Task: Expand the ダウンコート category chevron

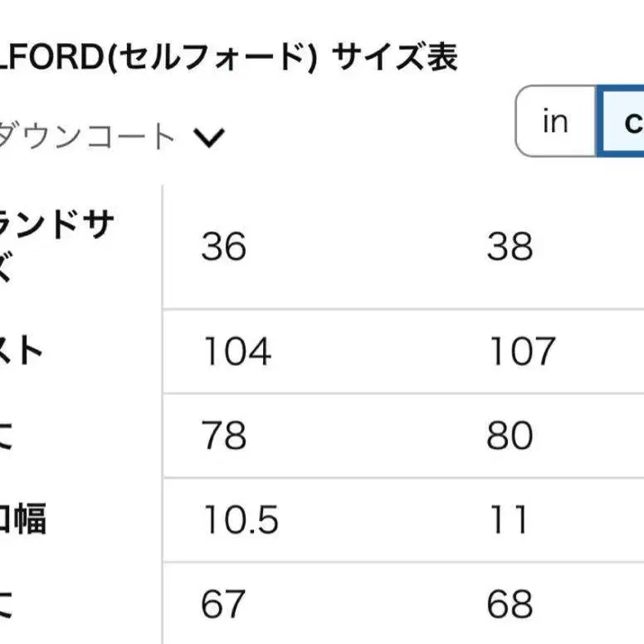Action: pos(208,138)
